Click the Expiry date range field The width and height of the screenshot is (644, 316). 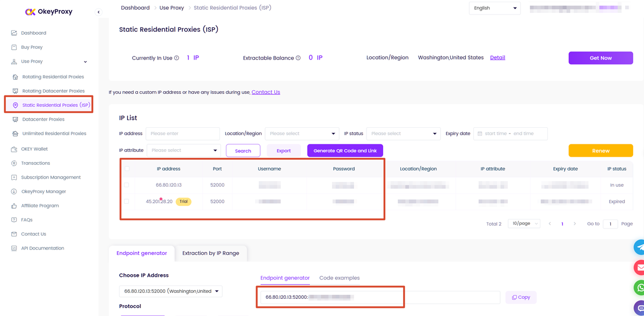[510, 134]
